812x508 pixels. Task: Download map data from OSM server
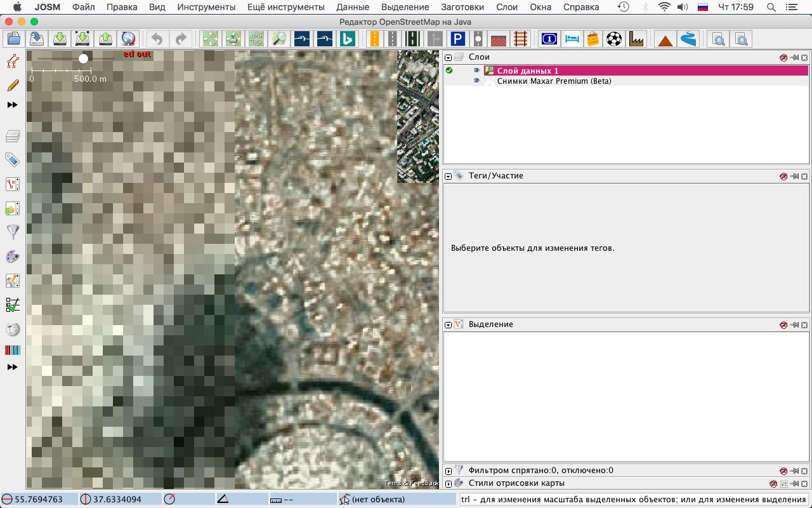click(x=60, y=39)
